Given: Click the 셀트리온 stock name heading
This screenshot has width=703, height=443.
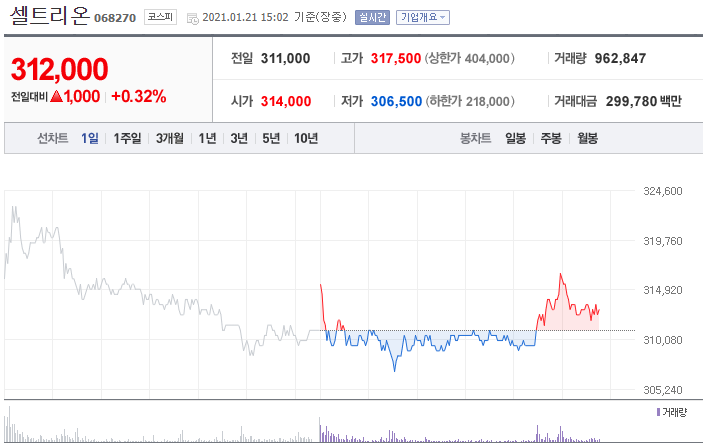Looking at the screenshot, I should click(50, 16).
